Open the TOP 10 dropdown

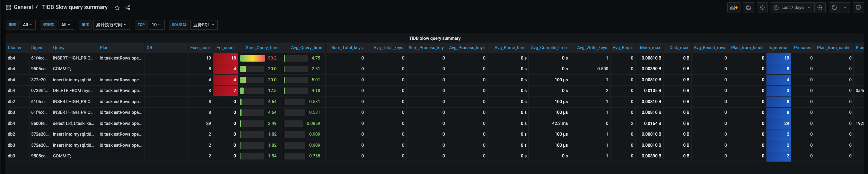coord(157,25)
